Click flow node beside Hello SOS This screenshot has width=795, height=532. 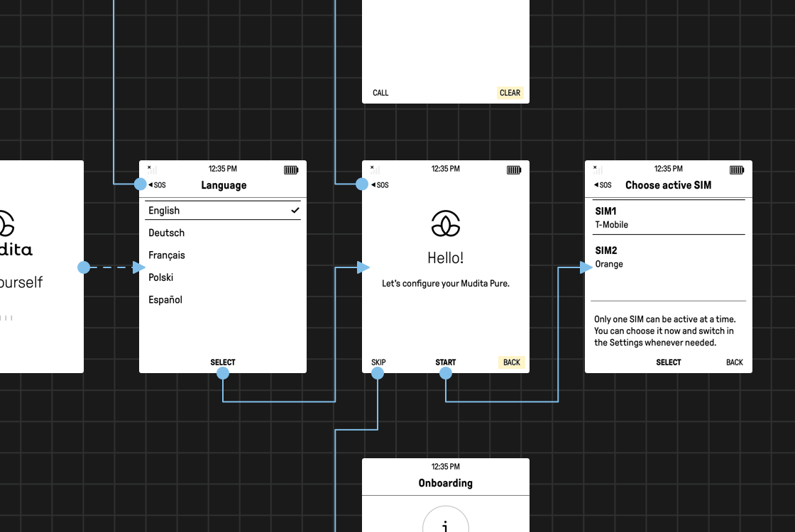pyautogui.click(x=361, y=184)
